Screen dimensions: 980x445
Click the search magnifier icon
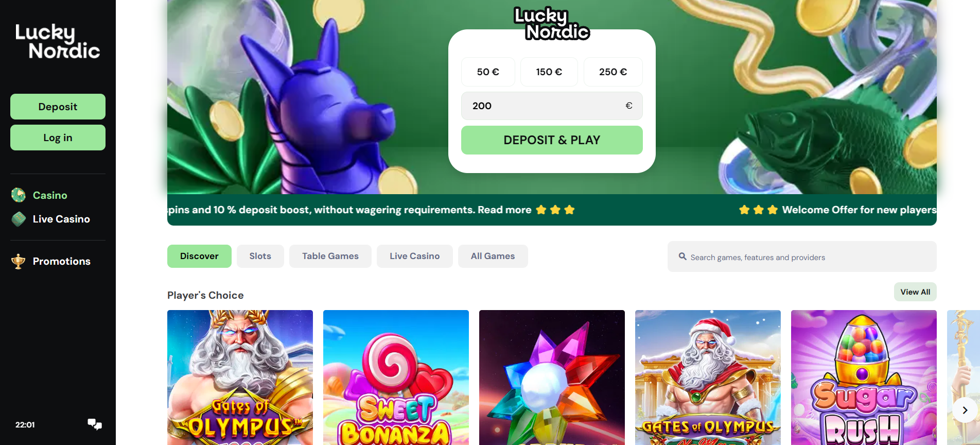682,256
